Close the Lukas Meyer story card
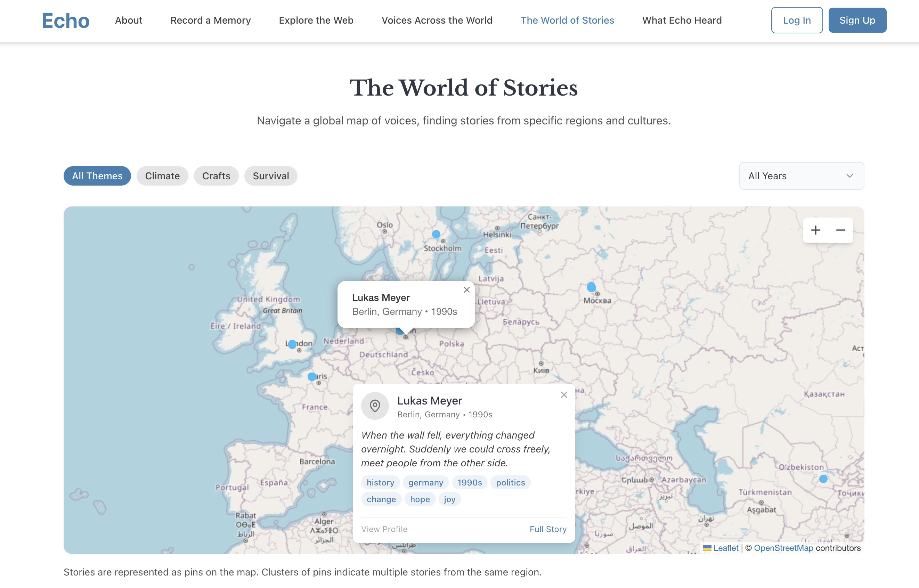 (x=563, y=395)
